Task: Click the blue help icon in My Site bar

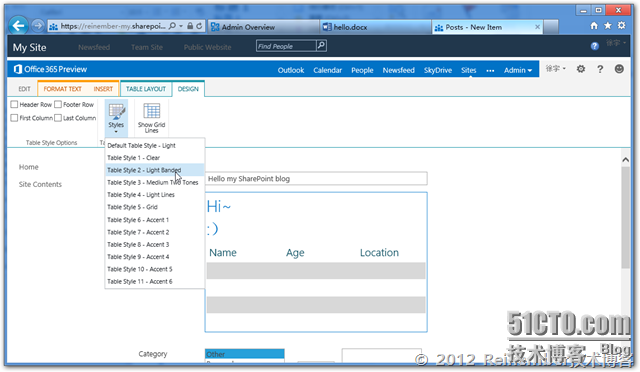Action: click(x=595, y=46)
